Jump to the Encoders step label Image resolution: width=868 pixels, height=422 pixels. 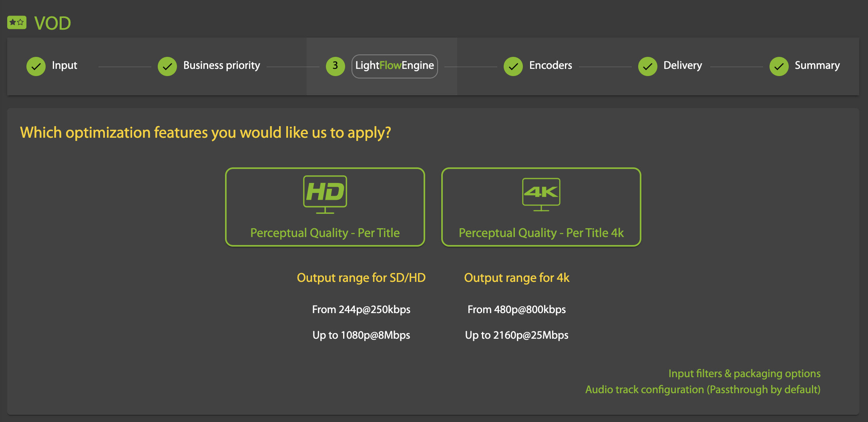click(551, 65)
